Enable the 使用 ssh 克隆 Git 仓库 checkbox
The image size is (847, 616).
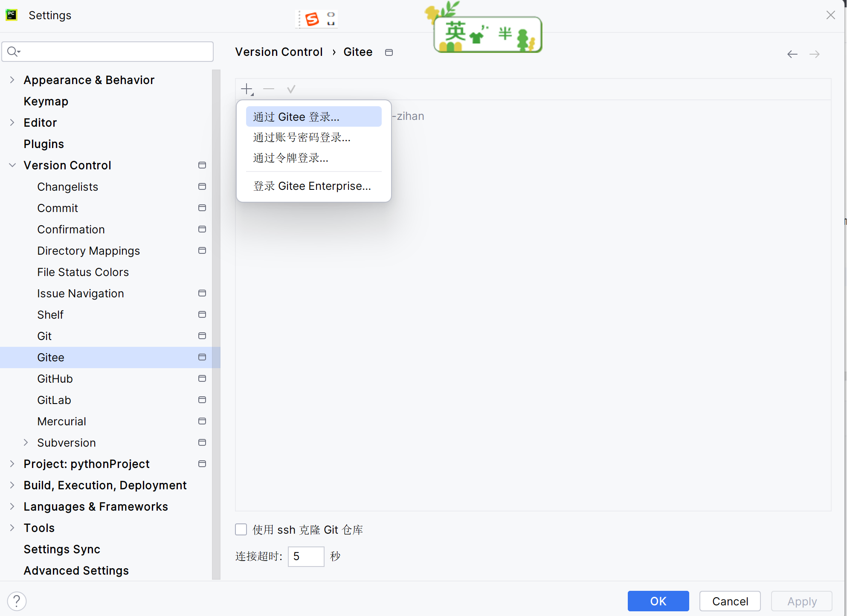pos(241,529)
